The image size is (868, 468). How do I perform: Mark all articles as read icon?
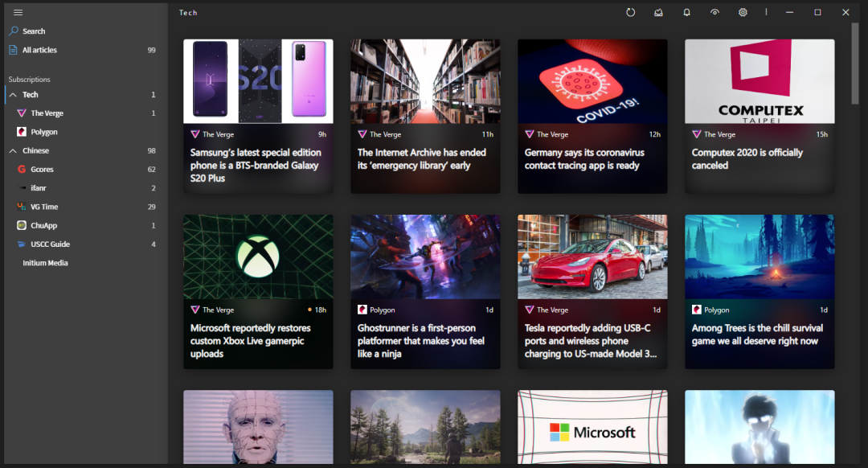(658, 12)
